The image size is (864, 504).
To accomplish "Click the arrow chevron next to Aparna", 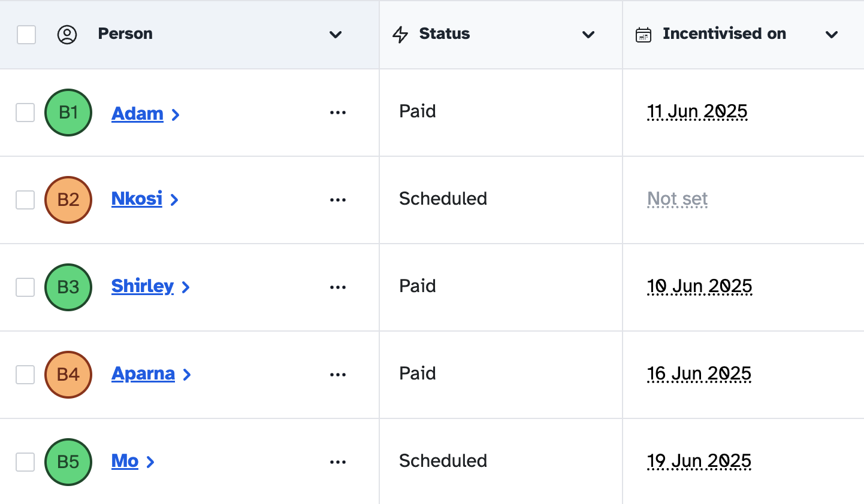I will [x=187, y=375].
